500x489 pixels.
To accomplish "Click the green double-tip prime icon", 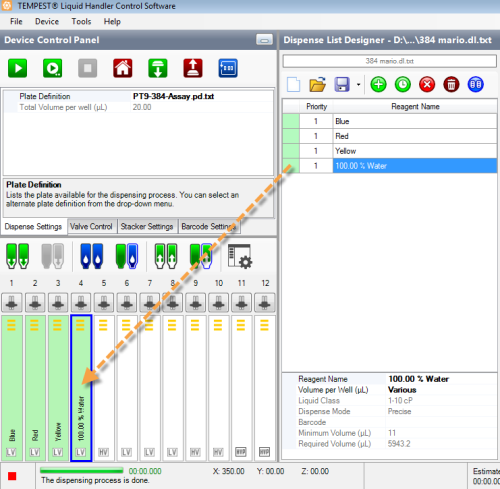I will click(17, 256).
